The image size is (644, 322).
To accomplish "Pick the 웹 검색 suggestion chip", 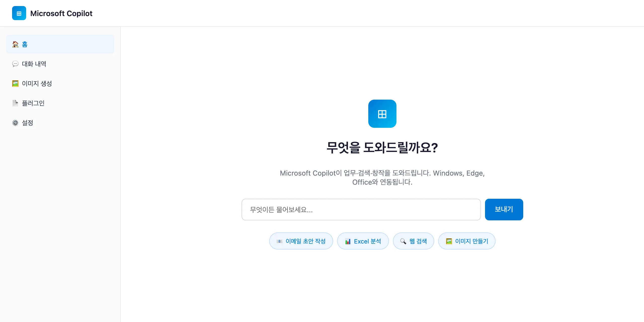I will (x=414, y=241).
